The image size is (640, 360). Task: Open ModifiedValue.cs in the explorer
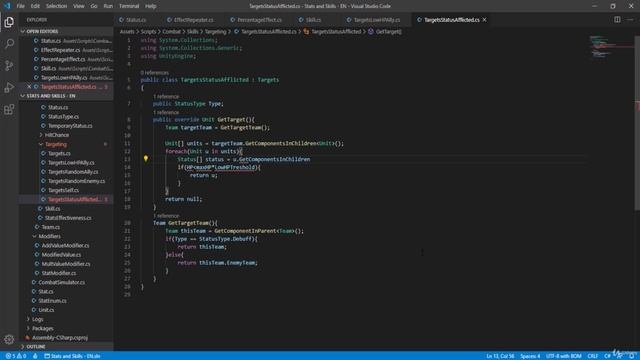point(61,254)
